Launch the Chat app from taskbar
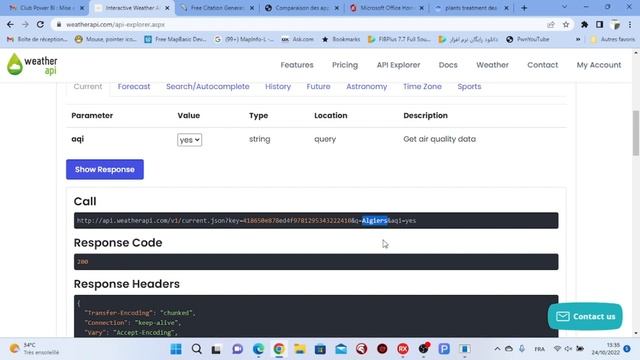Screen dimensions: 640x360 coord(238,349)
